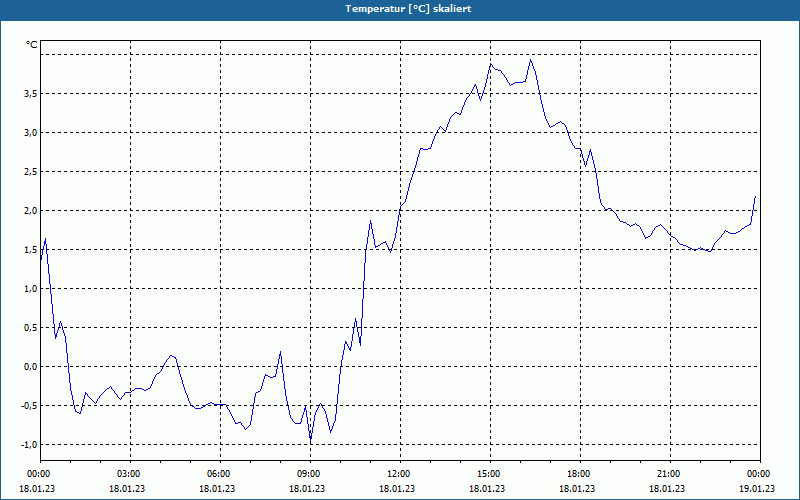
Task: Click the 15:00 time axis label
Action: tap(489, 474)
